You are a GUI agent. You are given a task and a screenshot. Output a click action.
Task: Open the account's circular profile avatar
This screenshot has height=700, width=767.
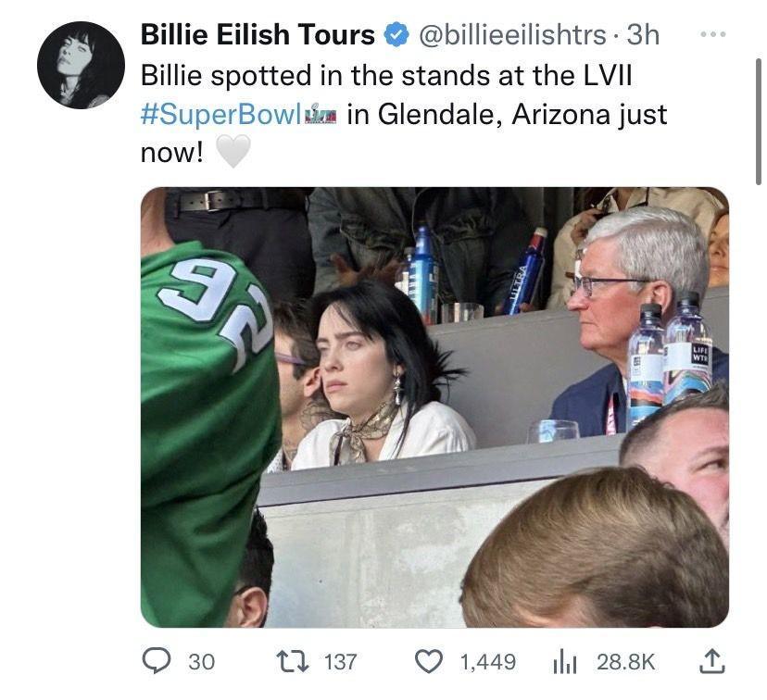click(81, 65)
